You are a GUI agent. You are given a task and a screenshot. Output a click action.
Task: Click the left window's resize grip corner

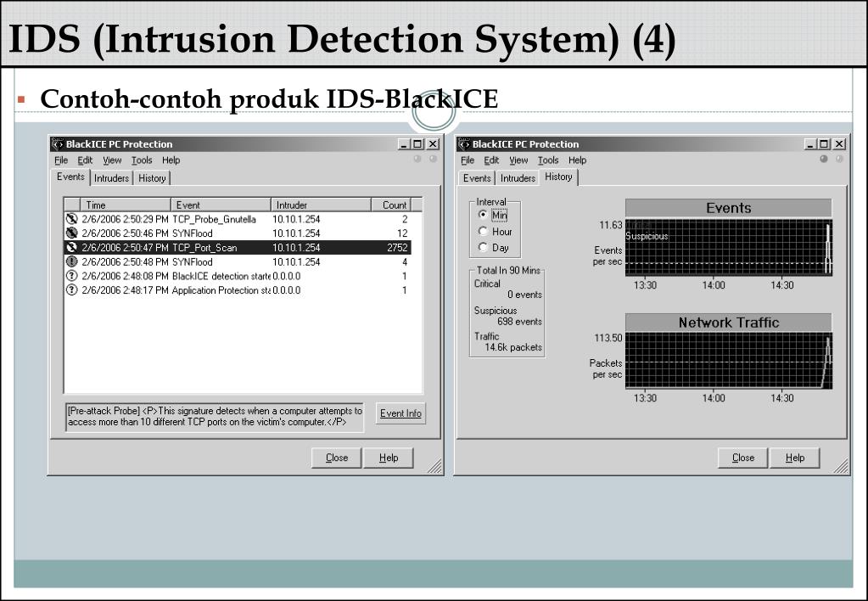[x=434, y=466]
